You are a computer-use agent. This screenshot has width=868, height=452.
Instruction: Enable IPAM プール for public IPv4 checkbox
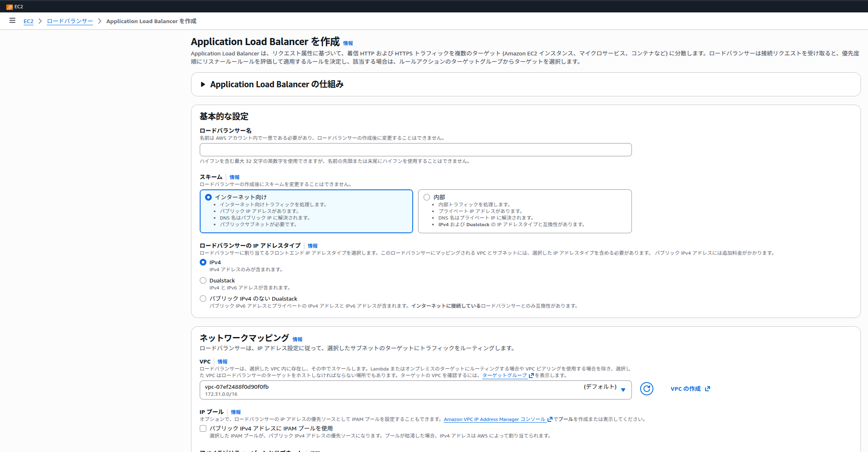click(203, 428)
